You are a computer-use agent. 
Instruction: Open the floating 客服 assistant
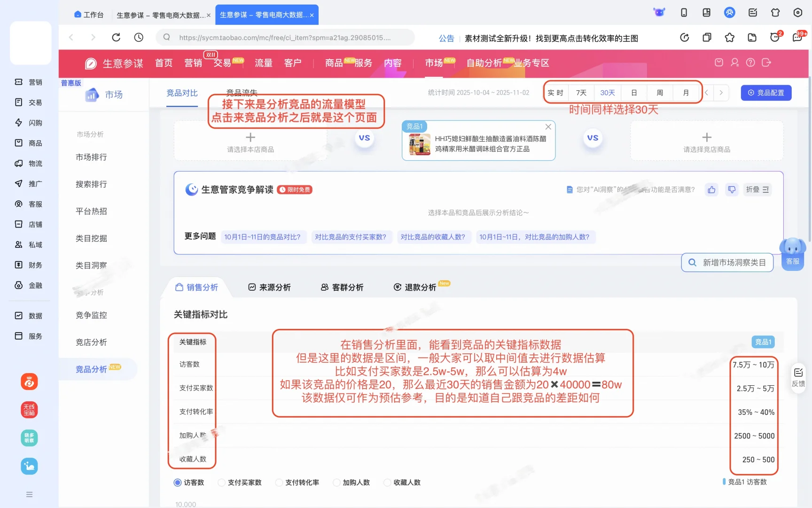pyautogui.click(x=793, y=254)
